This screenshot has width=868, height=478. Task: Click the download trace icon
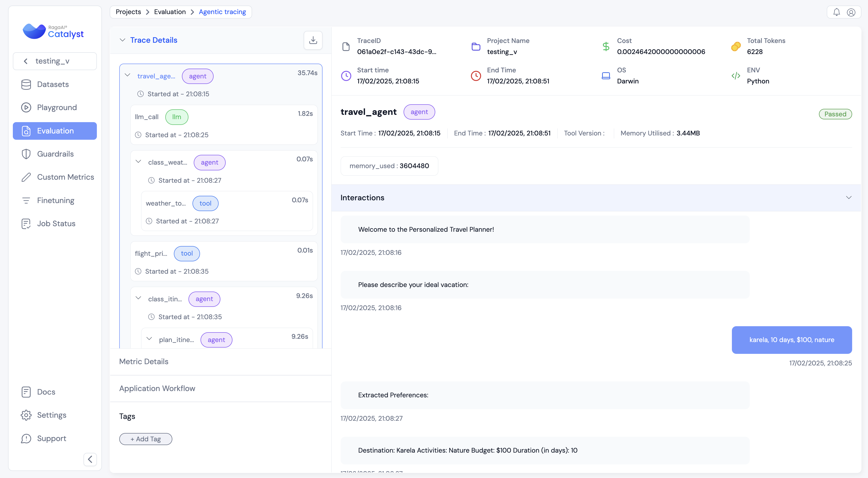(313, 40)
